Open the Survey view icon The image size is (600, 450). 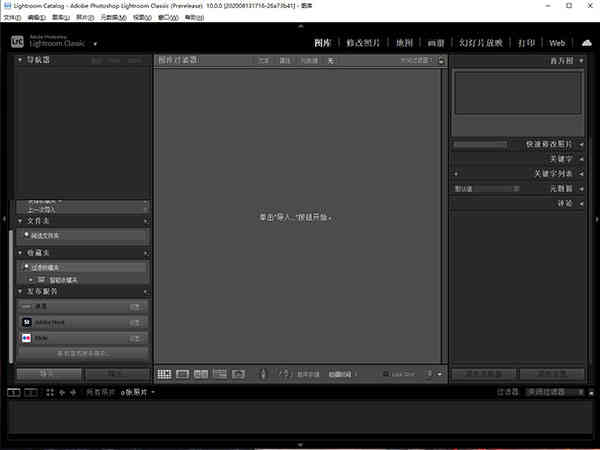(220, 374)
